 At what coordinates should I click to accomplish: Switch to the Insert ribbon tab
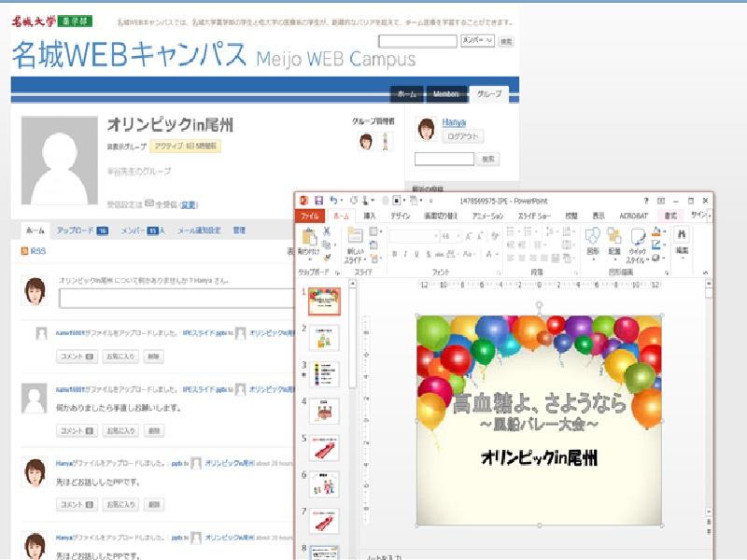(x=369, y=217)
